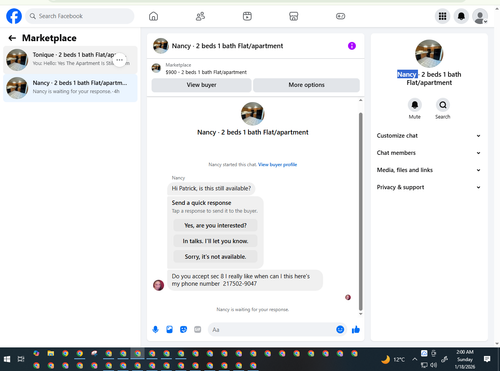Open the Marketplace storefront icon

(294, 16)
